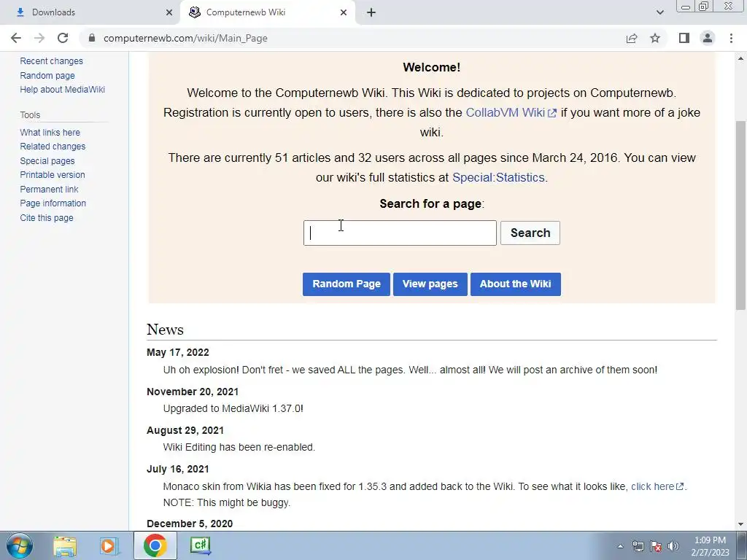Expand the tab search chevron
Screen dimensions: 747x560
click(659, 12)
